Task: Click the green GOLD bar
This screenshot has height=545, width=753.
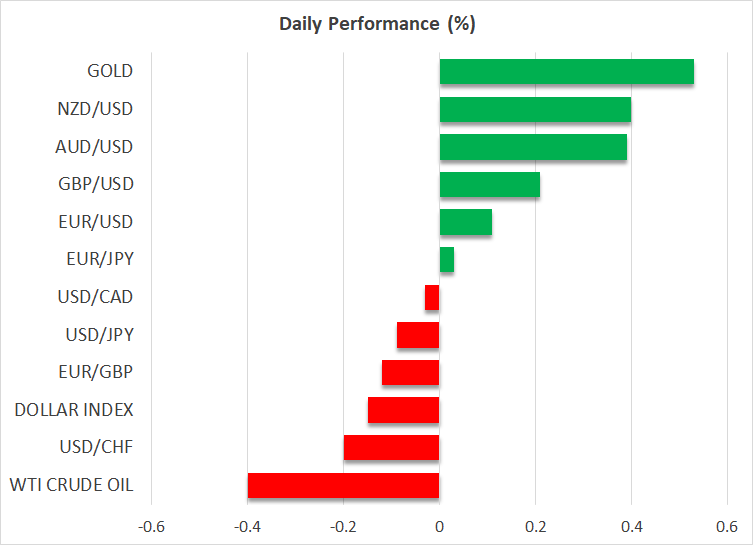Action: [567, 72]
